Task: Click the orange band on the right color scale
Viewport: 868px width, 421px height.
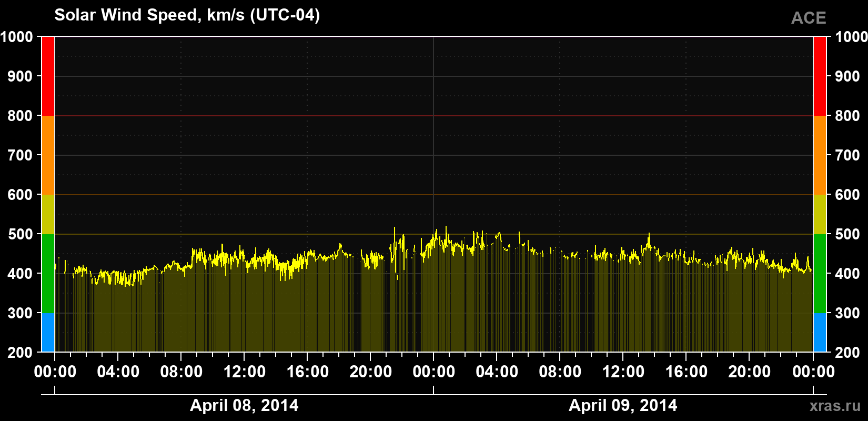Action: 820,155
